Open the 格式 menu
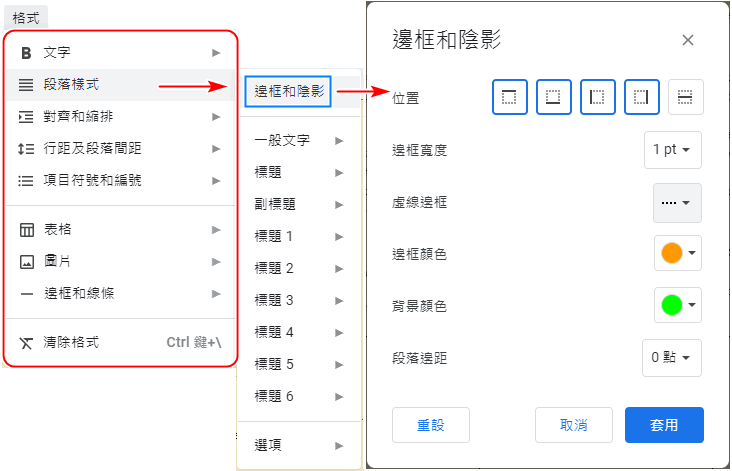This screenshot has width=732, height=471. [26, 18]
